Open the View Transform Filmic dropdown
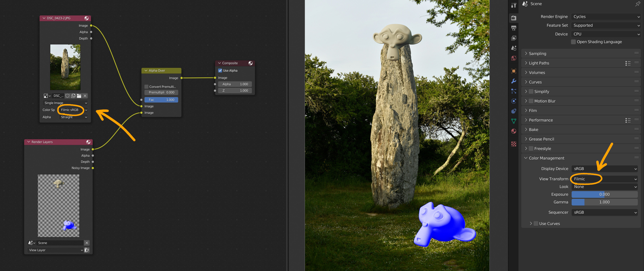The width and height of the screenshot is (644, 271). coord(605,179)
